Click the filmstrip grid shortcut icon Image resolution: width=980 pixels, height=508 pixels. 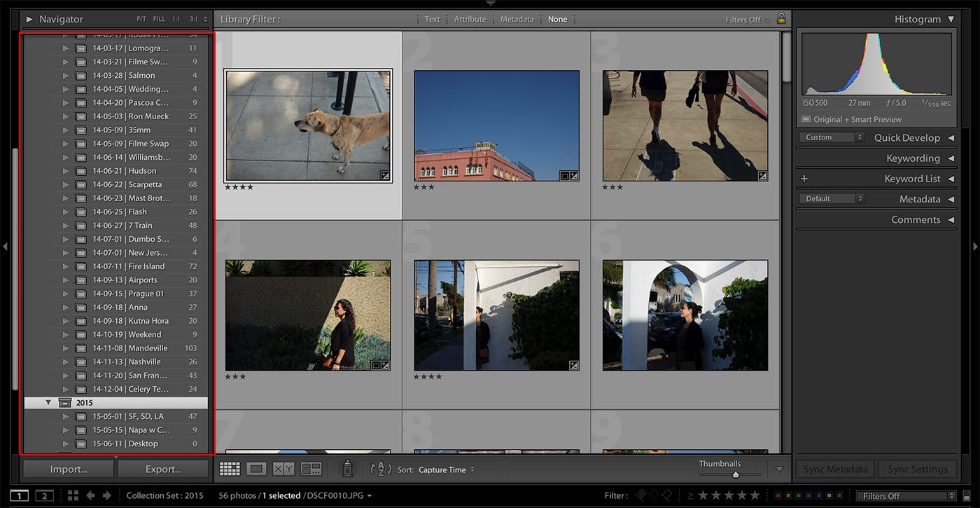(x=73, y=495)
